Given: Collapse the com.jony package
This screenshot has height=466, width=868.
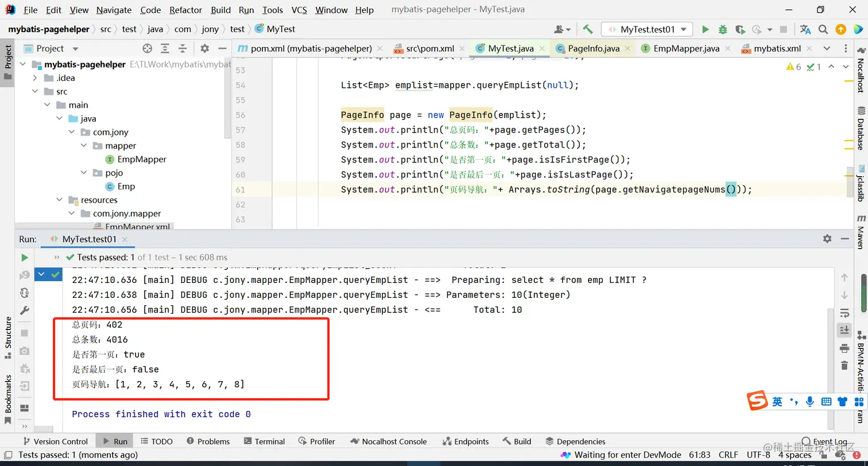Looking at the screenshot, I should [x=72, y=132].
